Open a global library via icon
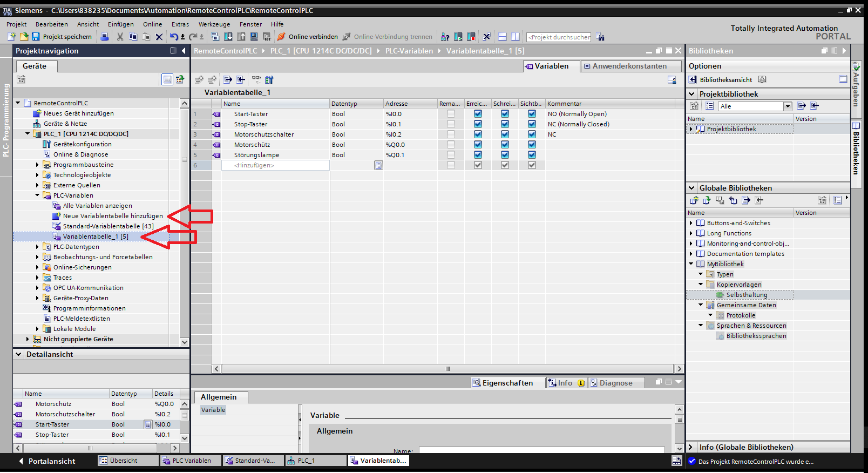Screen dimensions: 868x473 [x=707, y=200]
